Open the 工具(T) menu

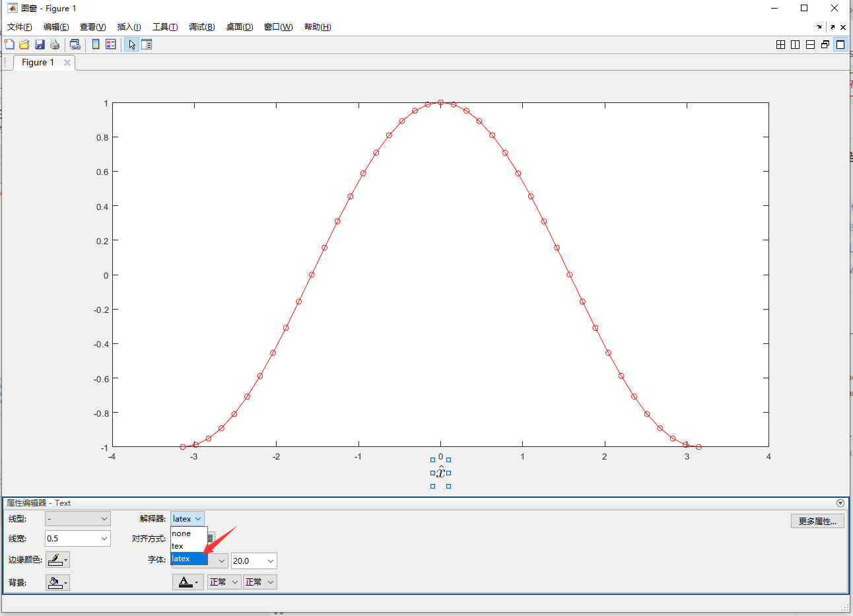[165, 27]
